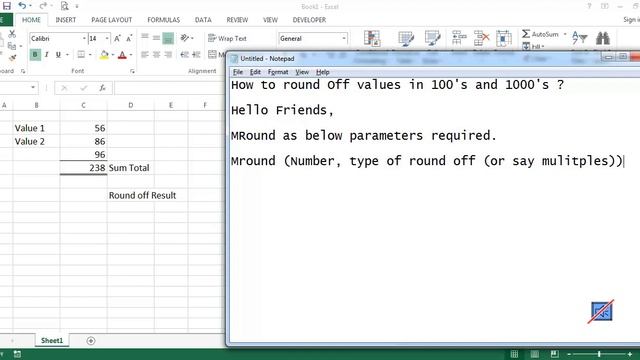Screen dimensions: 640x360
Task: Expand the Fill dropdown in the Editing group
Action: tap(533, 47)
